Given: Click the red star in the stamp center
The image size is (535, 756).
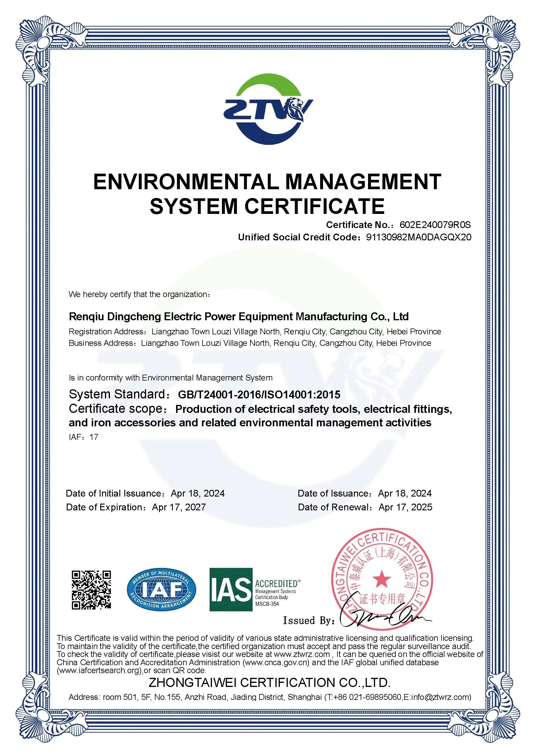Looking at the screenshot, I should (x=382, y=579).
